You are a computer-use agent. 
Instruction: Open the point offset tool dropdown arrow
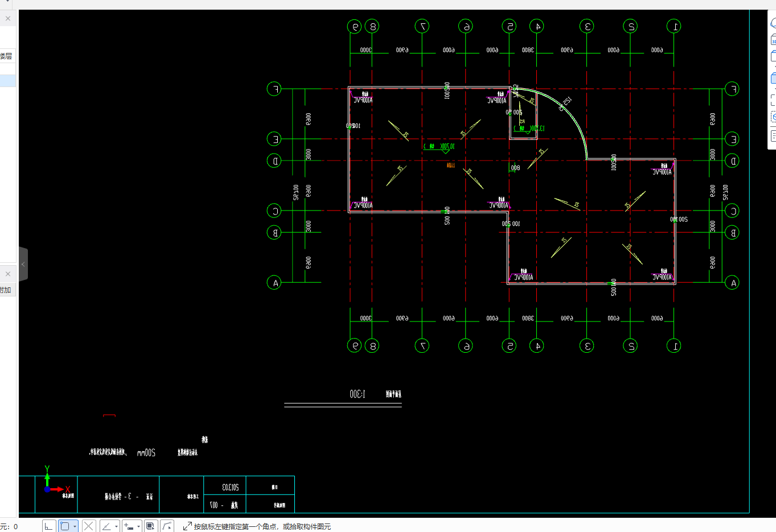click(138, 526)
